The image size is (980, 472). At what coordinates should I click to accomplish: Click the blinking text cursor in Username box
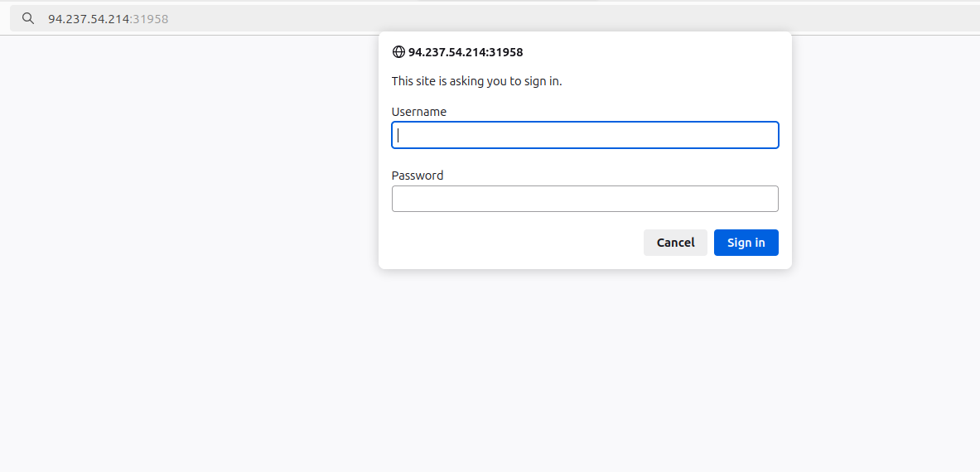click(398, 135)
